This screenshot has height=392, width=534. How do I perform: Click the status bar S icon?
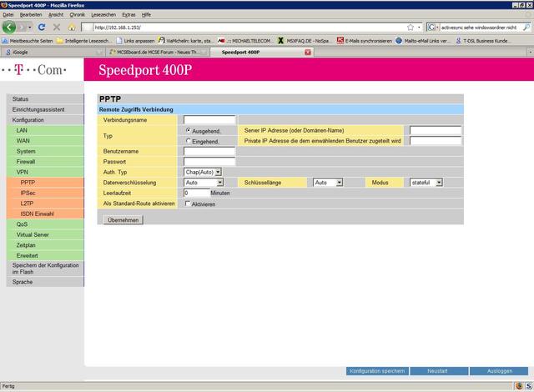[528, 386]
